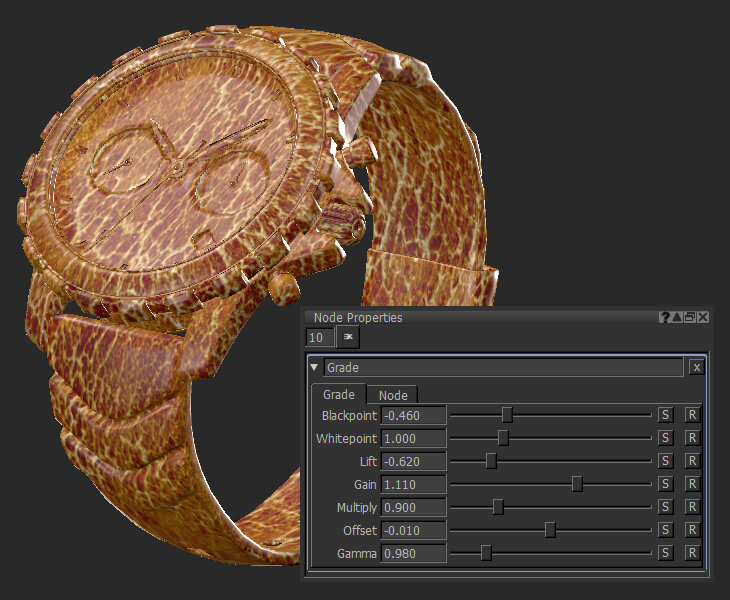Viewport: 730px width, 600px height.
Task: Click the Whitepoint value field
Action: click(413, 438)
